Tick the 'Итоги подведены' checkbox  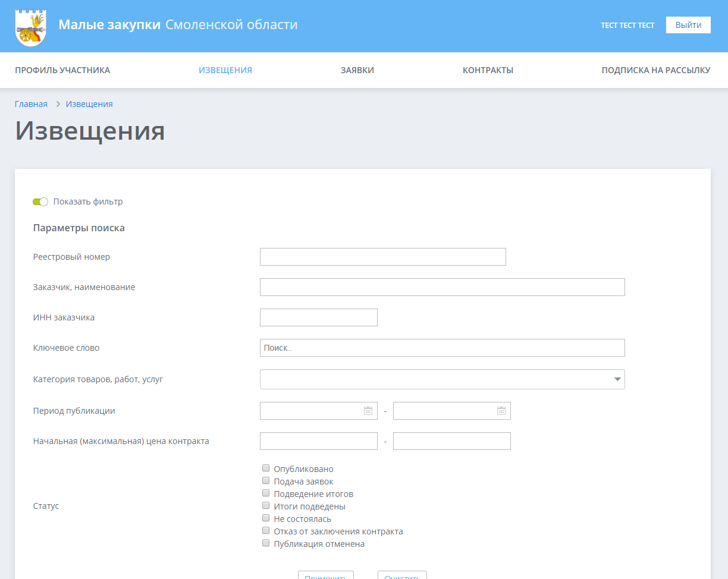click(x=266, y=506)
